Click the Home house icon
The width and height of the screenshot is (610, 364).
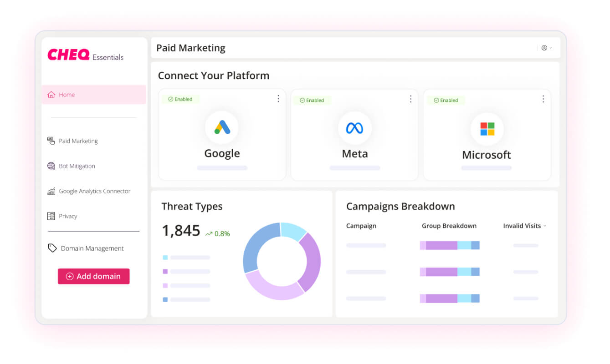tap(51, 95)
